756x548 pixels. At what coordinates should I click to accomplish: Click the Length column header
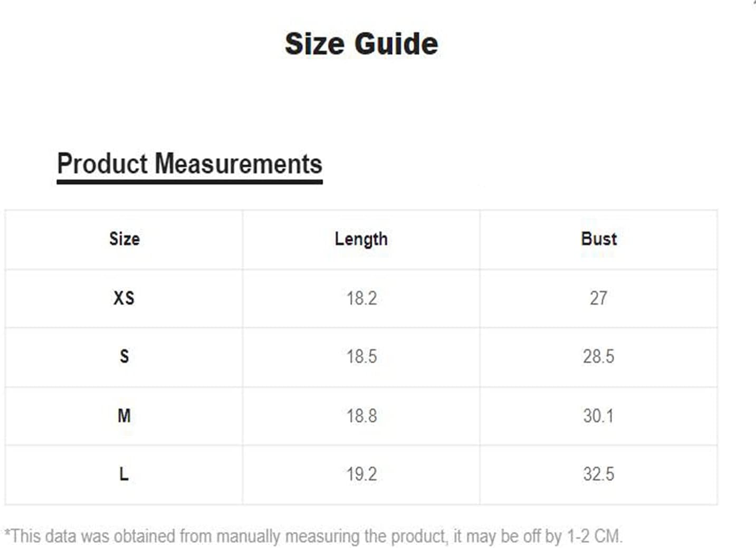361,239
